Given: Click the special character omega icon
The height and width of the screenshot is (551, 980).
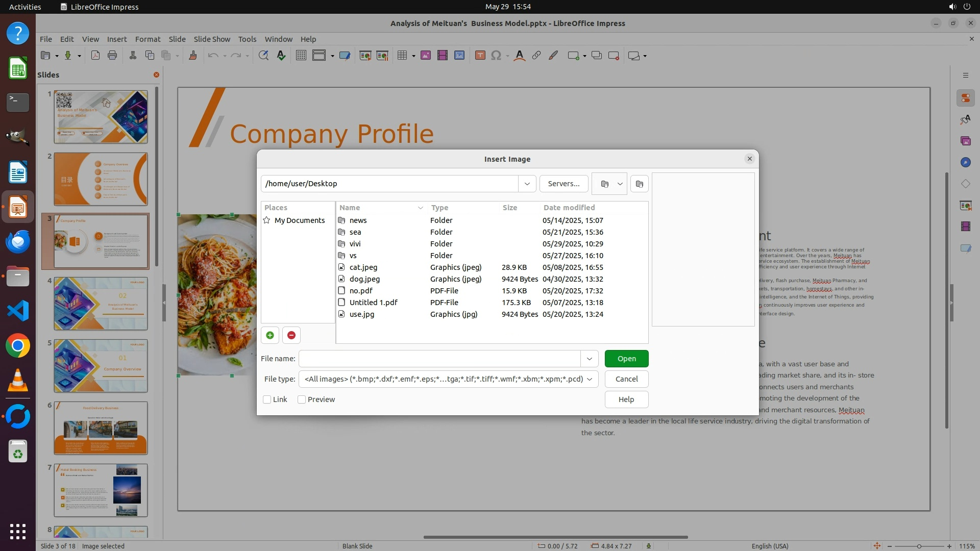Looking at the screenshot, I should pos(496,56).
